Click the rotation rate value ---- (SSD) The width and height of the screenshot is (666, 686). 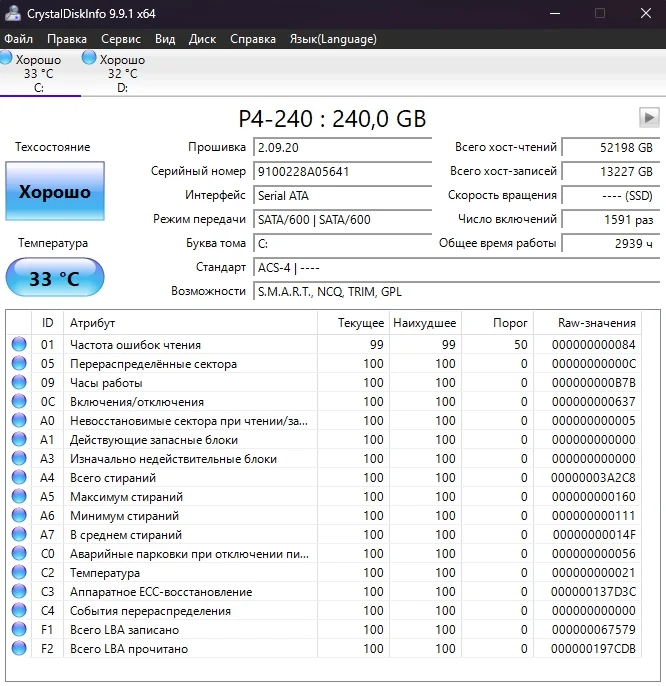tap(611, 196)
